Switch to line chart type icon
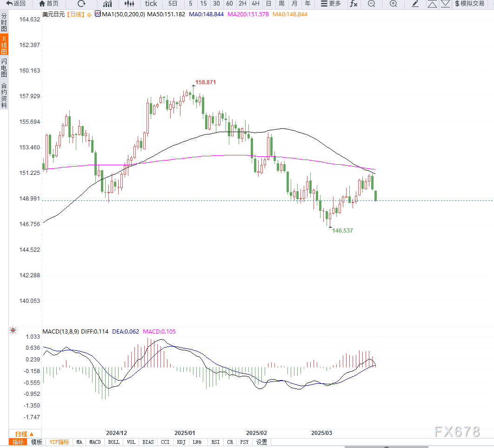Screen dimensions: 494x448 pos(107,4)
